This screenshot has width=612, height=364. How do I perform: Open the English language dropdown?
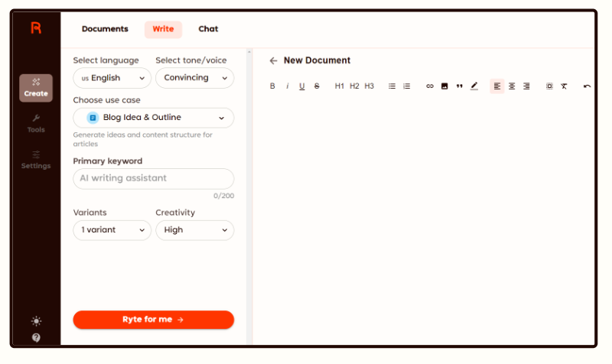[x=112, y=78]
